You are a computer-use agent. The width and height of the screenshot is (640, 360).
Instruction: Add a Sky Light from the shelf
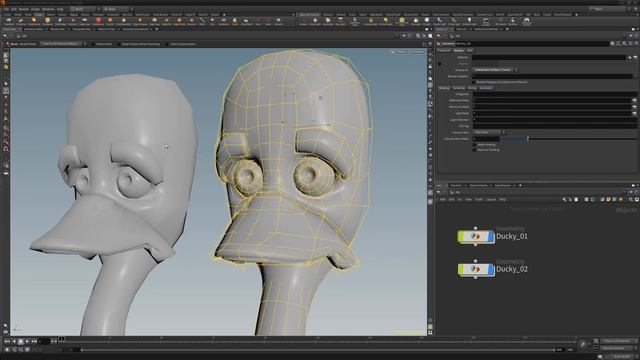point(416,21)
